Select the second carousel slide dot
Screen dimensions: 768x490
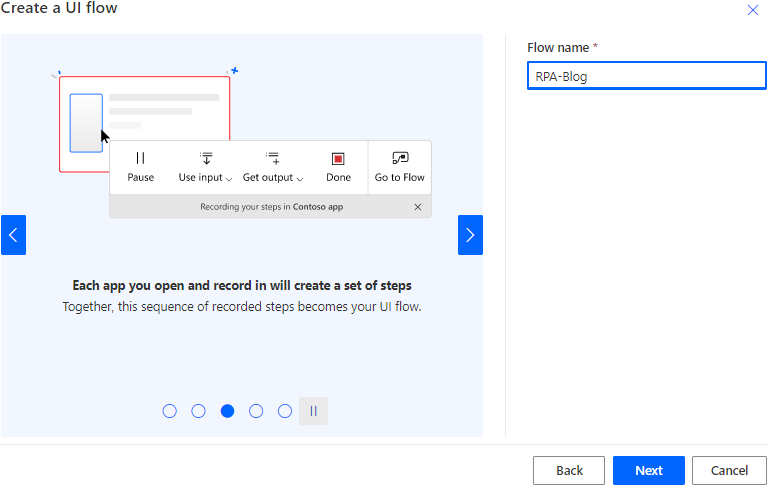(x=198, y=411)
